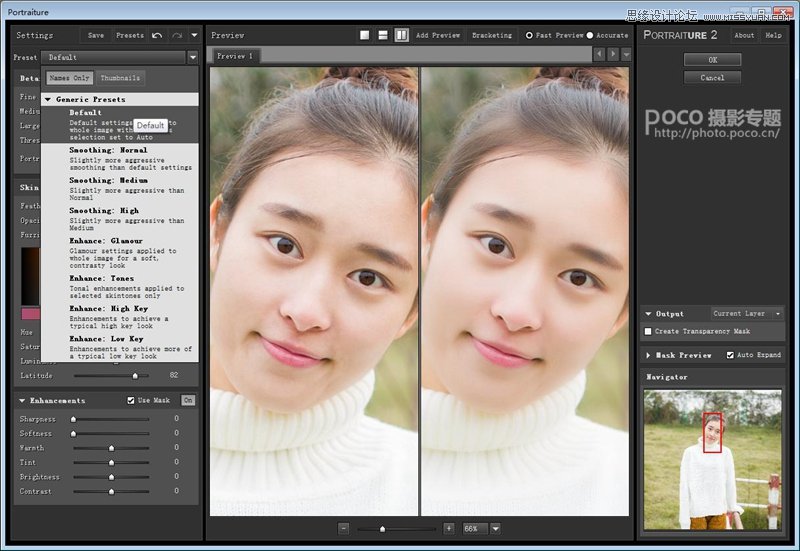This screenshot has width=800, height=551.
Task: Toggle the Auto Expand checkbox
Action: pyautogui.click(x=730, y=355)
